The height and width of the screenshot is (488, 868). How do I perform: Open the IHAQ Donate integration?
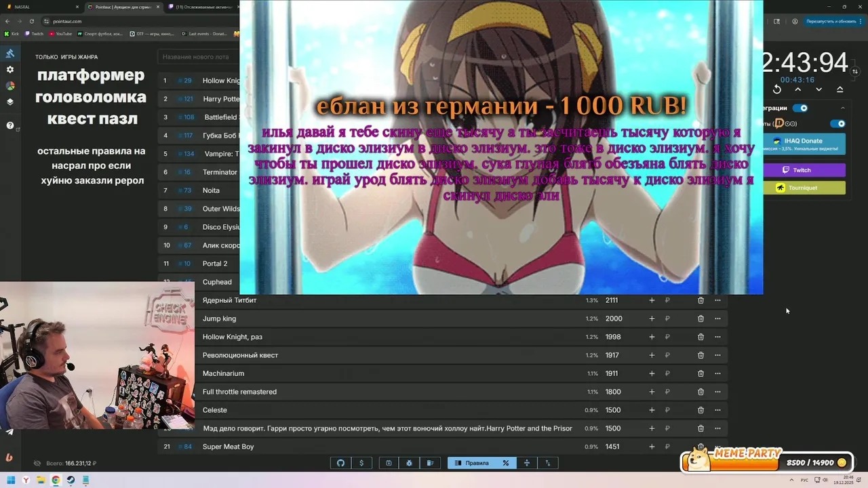pyautogui.click(x=804, y=144)
